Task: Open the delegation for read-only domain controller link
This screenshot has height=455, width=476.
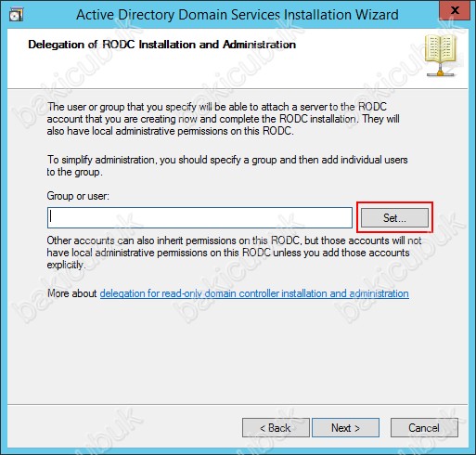Action: tap(254, 293)
